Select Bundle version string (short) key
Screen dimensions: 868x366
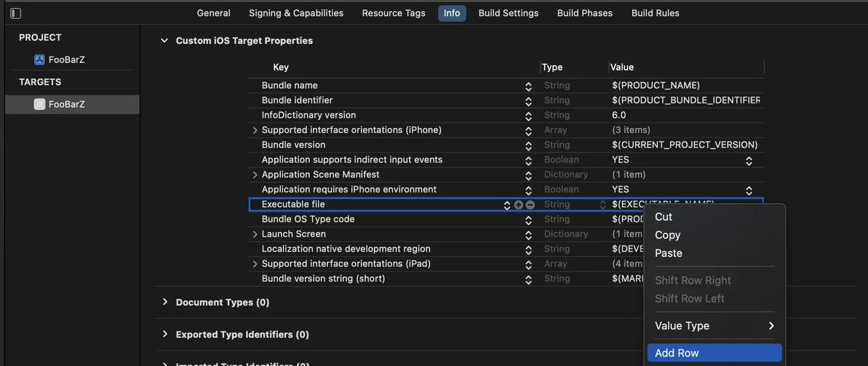click(x=323, y=279)
